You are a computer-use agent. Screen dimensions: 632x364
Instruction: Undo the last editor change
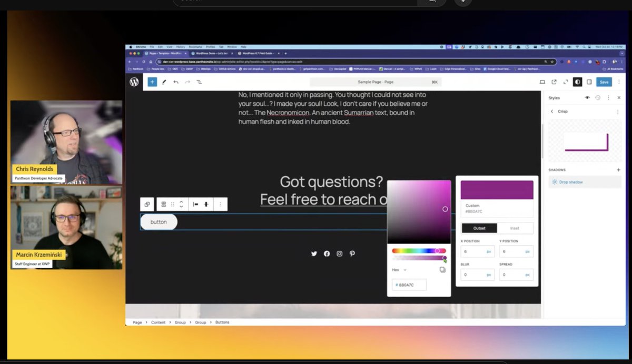pos(175,82)
